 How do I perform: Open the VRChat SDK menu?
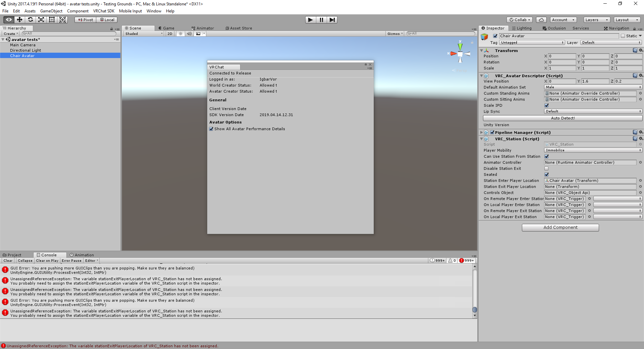[104, 11]
